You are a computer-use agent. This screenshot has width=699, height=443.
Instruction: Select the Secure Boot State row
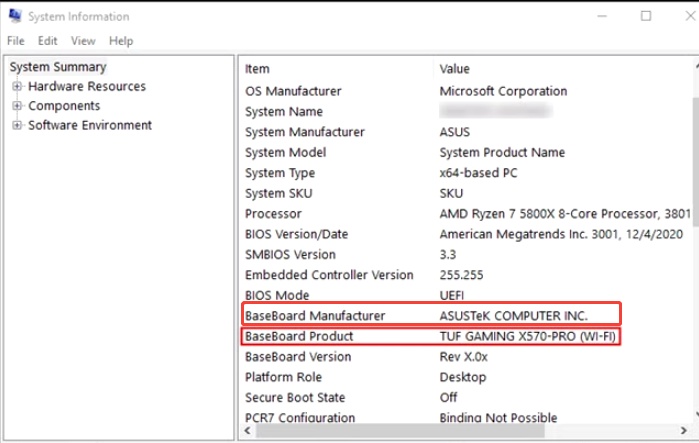(x=467, y=398)
